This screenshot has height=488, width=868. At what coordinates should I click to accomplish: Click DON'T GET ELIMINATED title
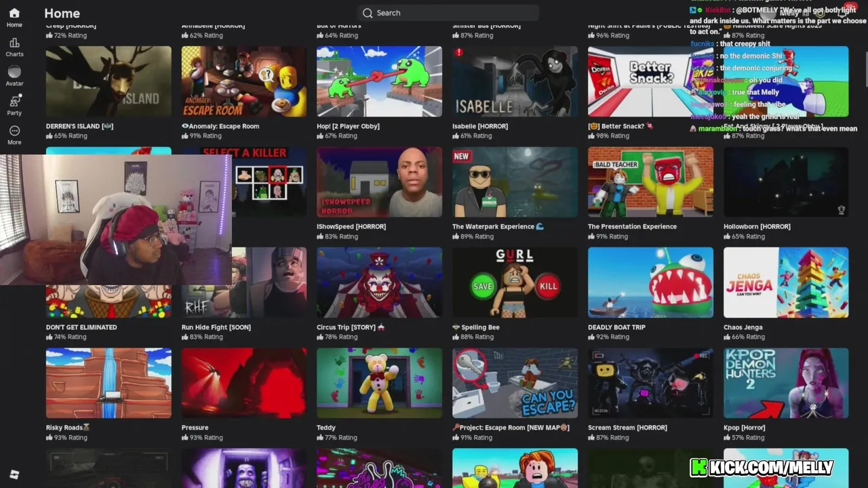coord(81,327)
